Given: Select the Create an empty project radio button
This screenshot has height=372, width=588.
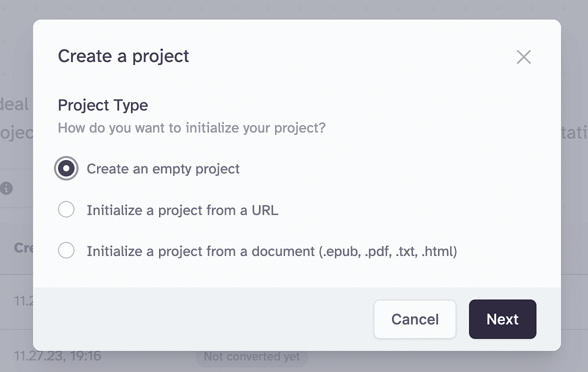Looking at the screenshot, I should tap(67, 169).
